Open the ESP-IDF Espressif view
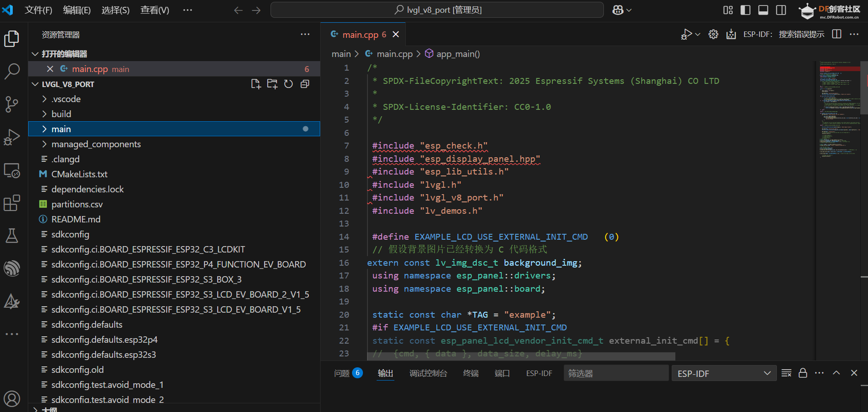Viewport: 868px width, 412px height. pos(12,268)
